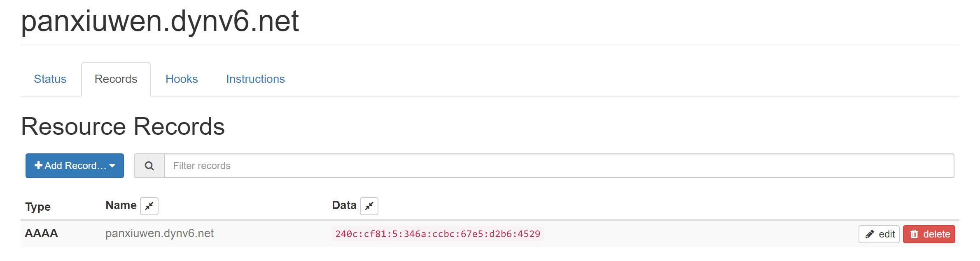The image size is (980, 261).
Task: Delete the AAAA record
Action: point(929,234)
